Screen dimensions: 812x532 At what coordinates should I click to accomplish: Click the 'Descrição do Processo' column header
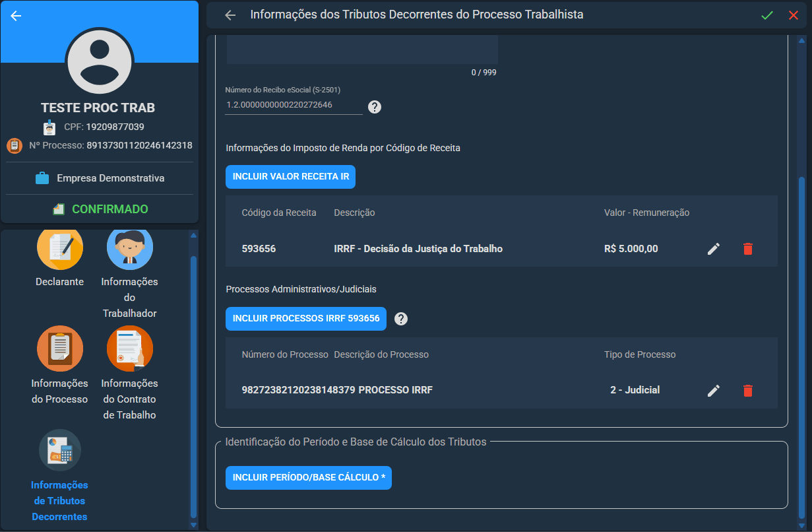(381, 354)
